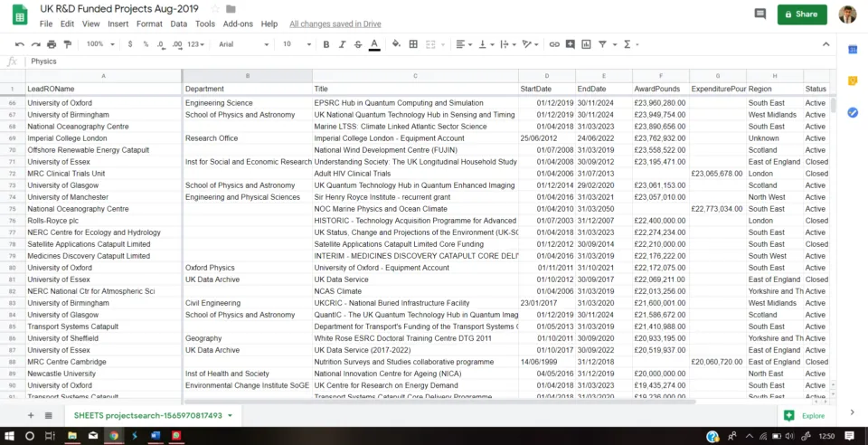Viewport: 868px width, 445px height.
Task: Open the Edit menu
Action: [67, 24]
